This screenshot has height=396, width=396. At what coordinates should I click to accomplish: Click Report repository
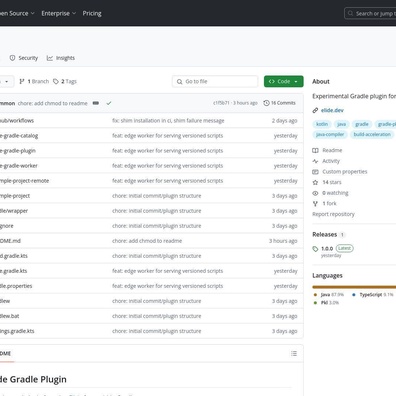pos(333,214)
